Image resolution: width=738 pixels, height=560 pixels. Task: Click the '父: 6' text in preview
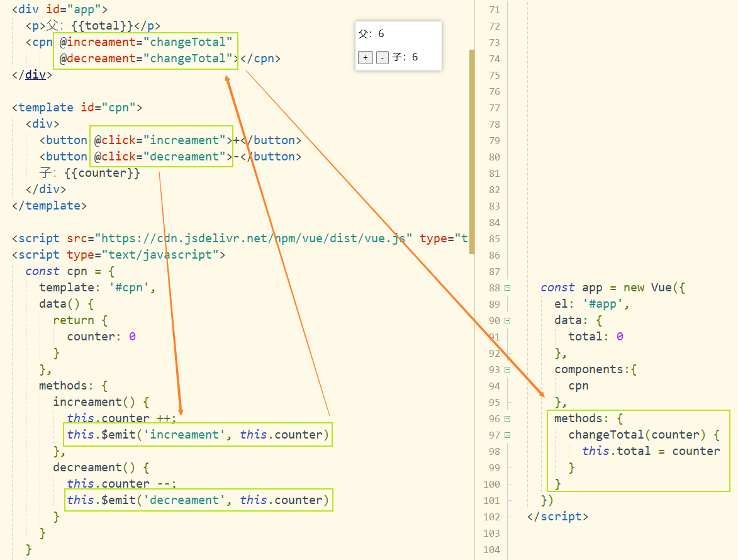pos(371,33)
